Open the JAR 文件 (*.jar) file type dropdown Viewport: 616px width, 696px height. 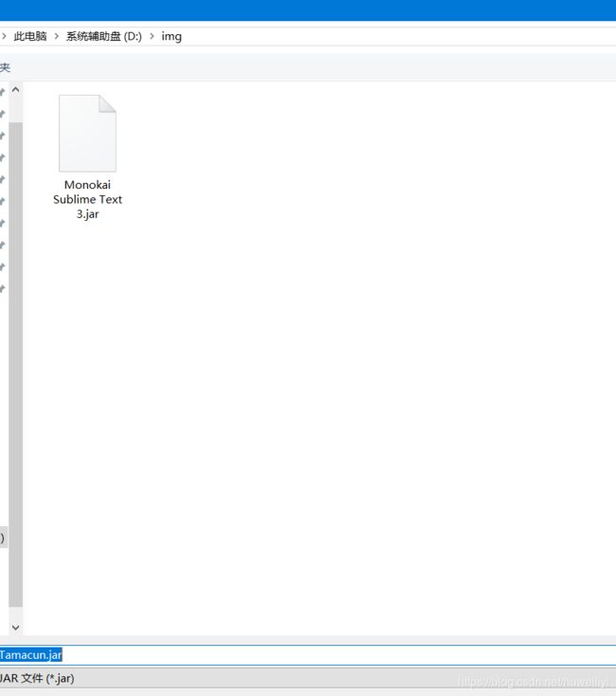click(308, 678)
